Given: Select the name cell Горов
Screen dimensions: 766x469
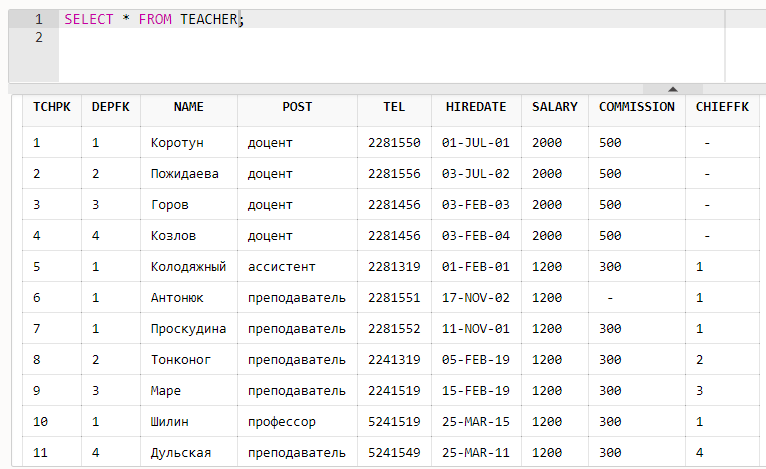Looking at the screenshot, I should [x=170, y=205].
